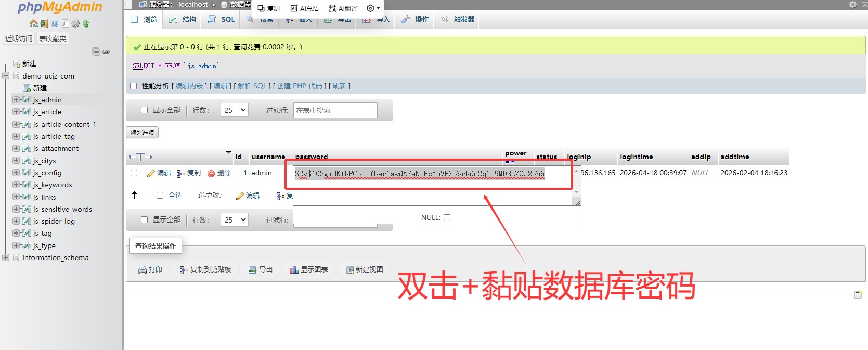Click 复制到剪贴板 in result operations
The image size is (868, 350).
(205, 269)
